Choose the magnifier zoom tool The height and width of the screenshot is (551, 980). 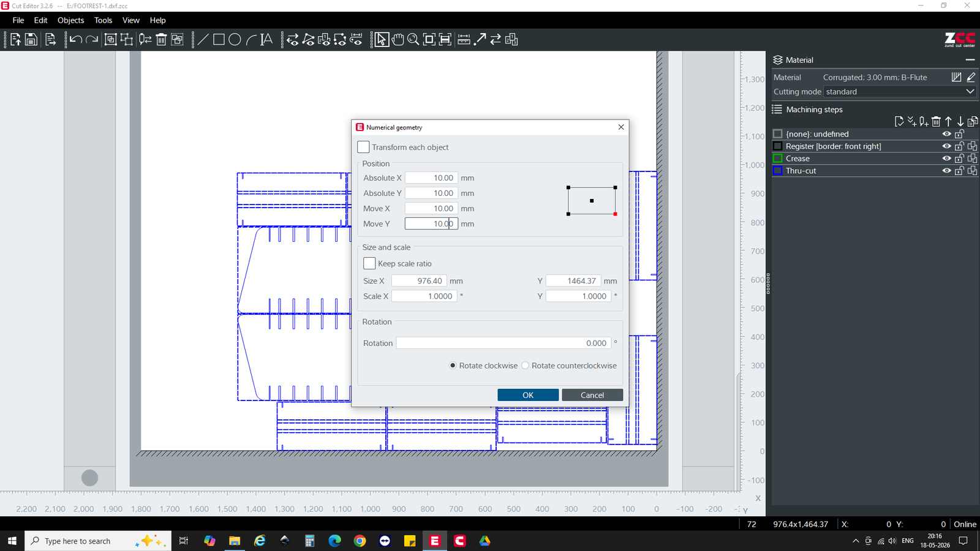pos(413,40)
